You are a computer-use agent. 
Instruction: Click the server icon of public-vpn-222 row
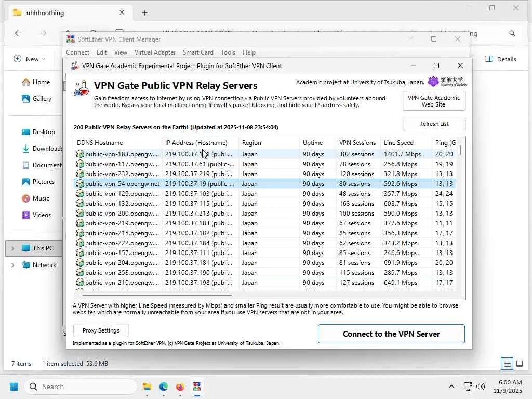click(79, 243)
